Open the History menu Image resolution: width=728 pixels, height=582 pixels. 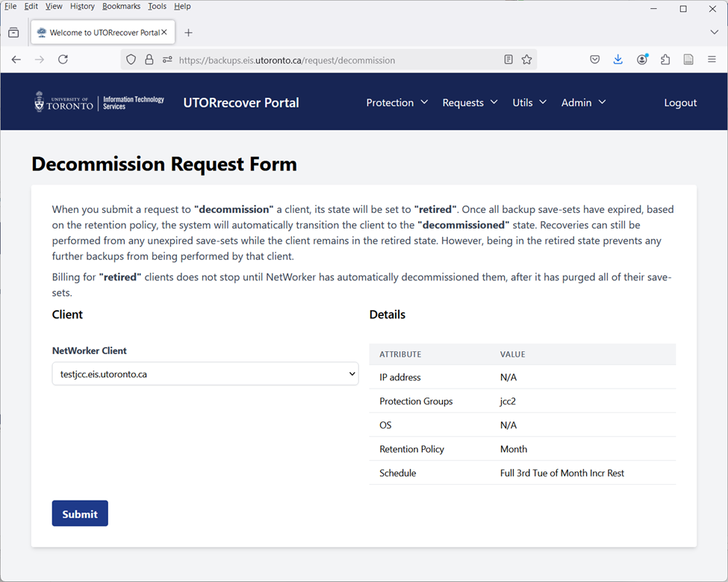click(x=82, y=7)
